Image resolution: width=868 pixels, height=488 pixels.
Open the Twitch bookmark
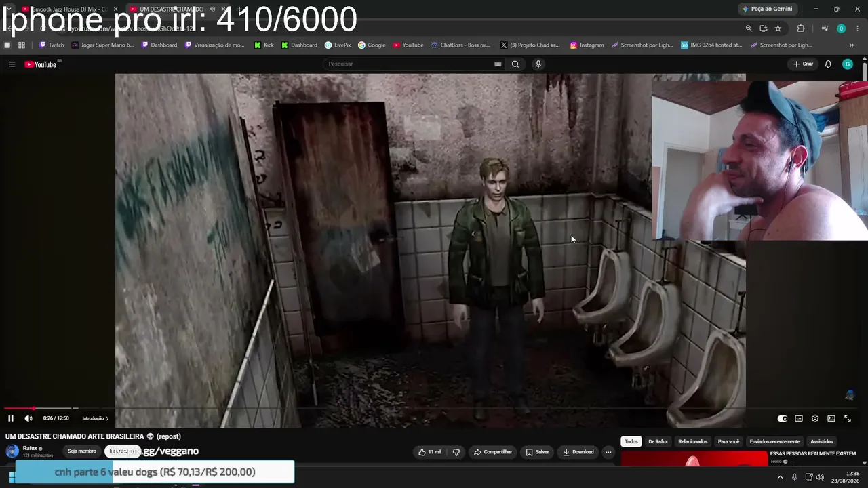52,45
